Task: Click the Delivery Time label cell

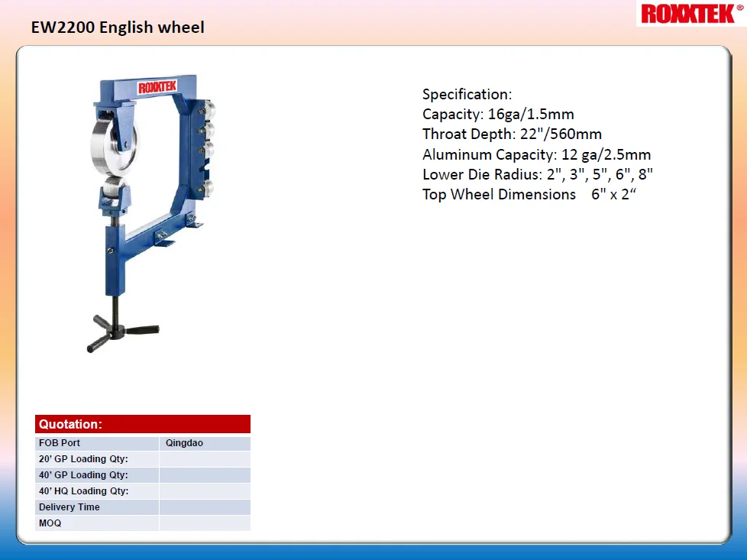Action: coord(97,507)
